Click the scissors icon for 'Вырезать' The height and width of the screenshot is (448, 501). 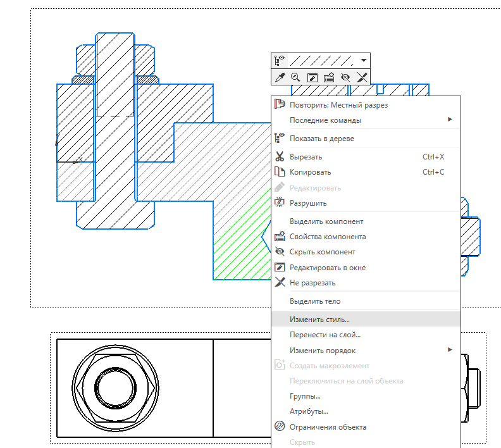(x=280, y=156)
